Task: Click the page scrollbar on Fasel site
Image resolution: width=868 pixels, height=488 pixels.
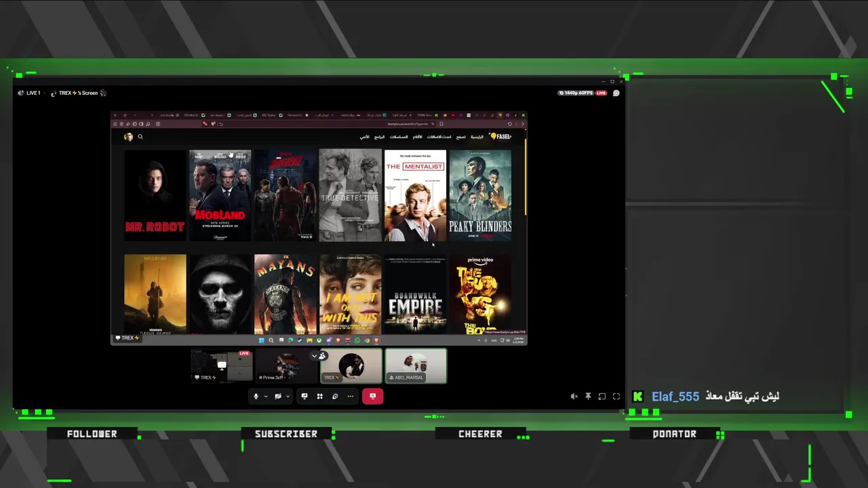Action: tap(525, 176)
